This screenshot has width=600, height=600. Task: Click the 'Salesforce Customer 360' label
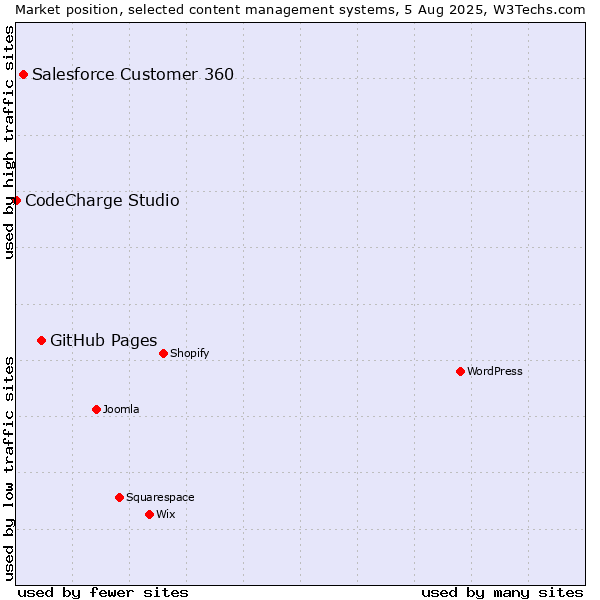pyautogui.click(x=133, y=75)
